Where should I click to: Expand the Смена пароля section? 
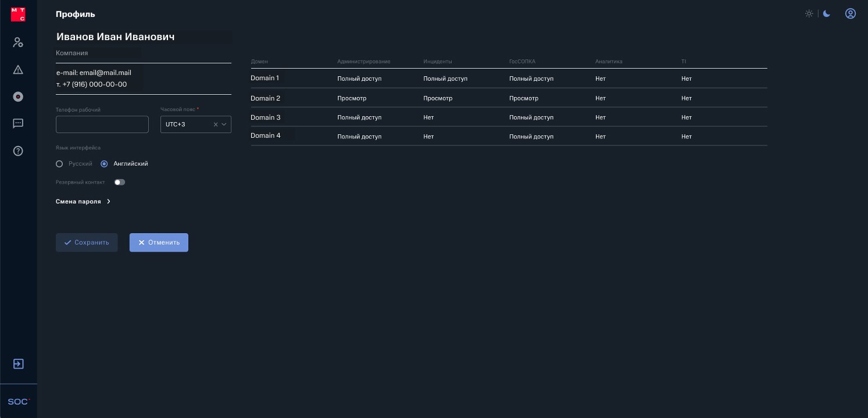click(x=83, y=202)
